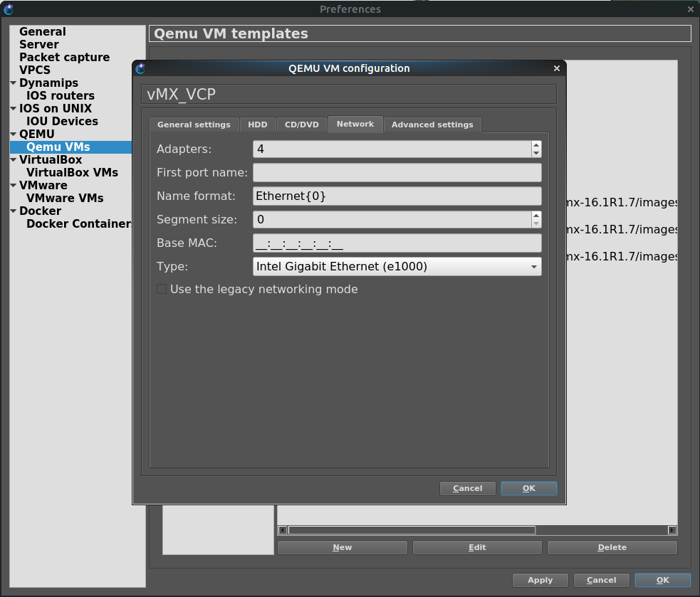Click OK in the QEMU VM configuration dialog
Viewport: 700px width, 597px height.
(528, 488)
